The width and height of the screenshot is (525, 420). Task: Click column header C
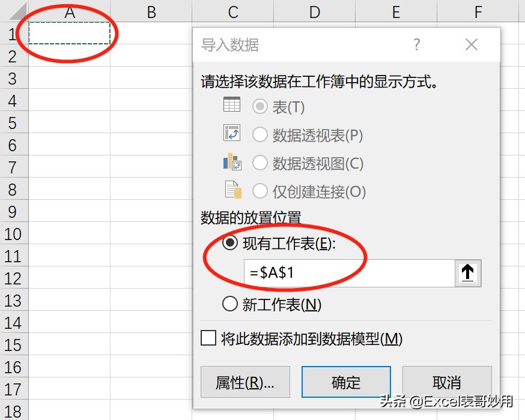[232, 11]
